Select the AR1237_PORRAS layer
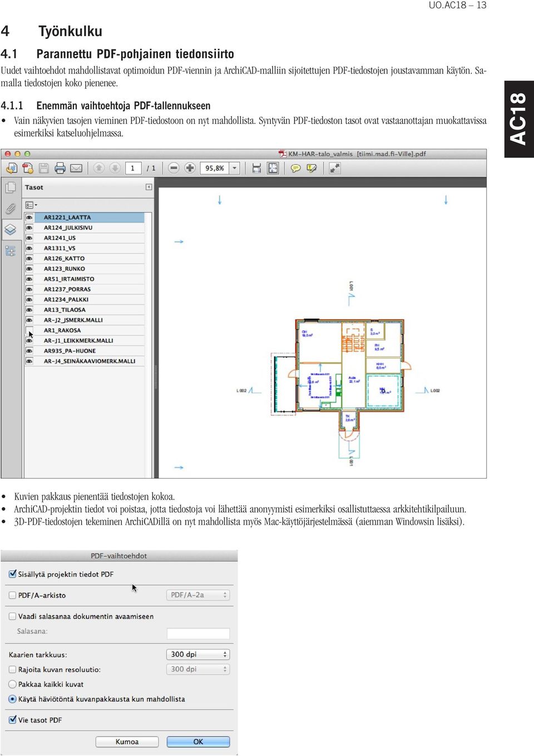 pos(85,290)
